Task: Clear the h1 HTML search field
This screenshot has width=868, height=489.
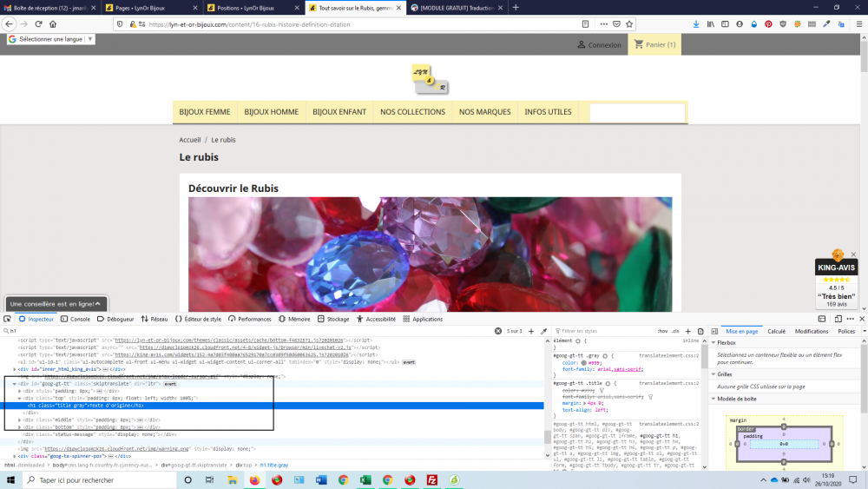Action: point(498,331)
